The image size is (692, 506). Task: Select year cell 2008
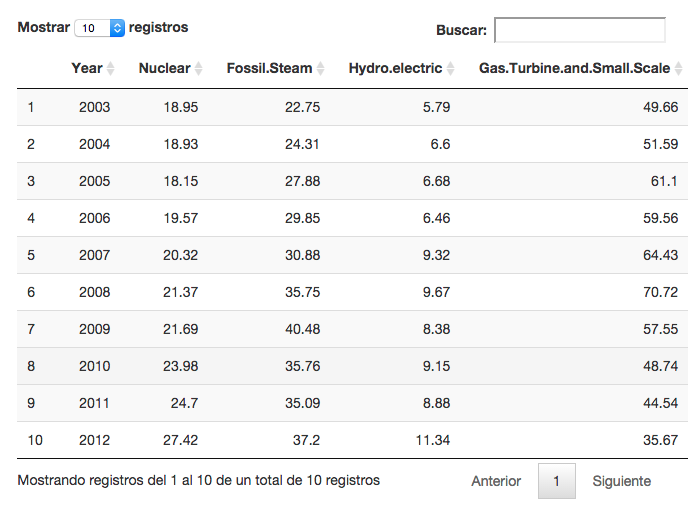(94, 292)
